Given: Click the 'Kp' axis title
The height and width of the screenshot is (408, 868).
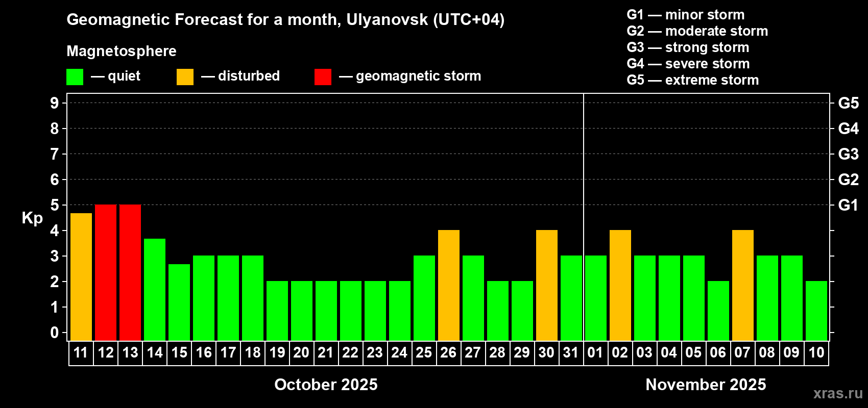Looking at the screenshot, I should click(32, 218).
